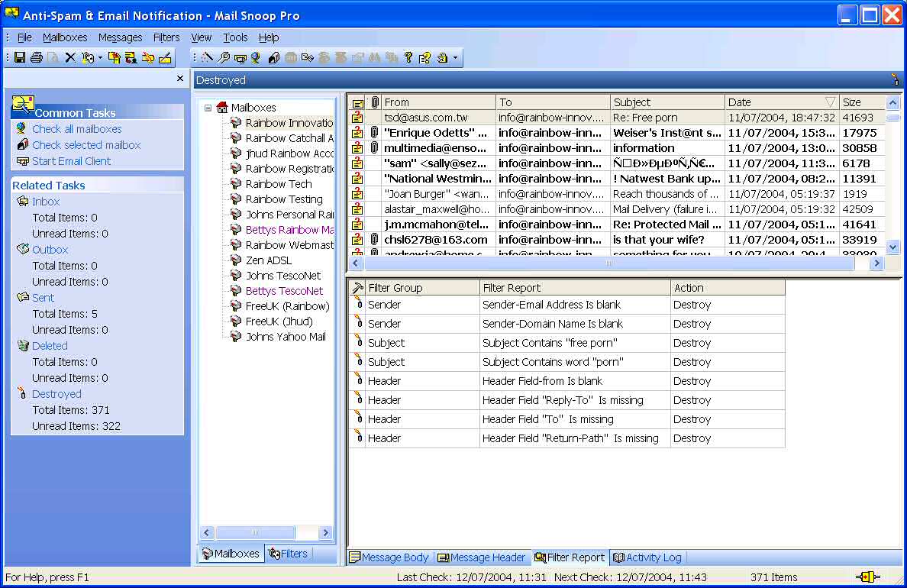Click the help topics icon beside question mark
This screenshot has width=907, height=588.
tap(425, 57)
